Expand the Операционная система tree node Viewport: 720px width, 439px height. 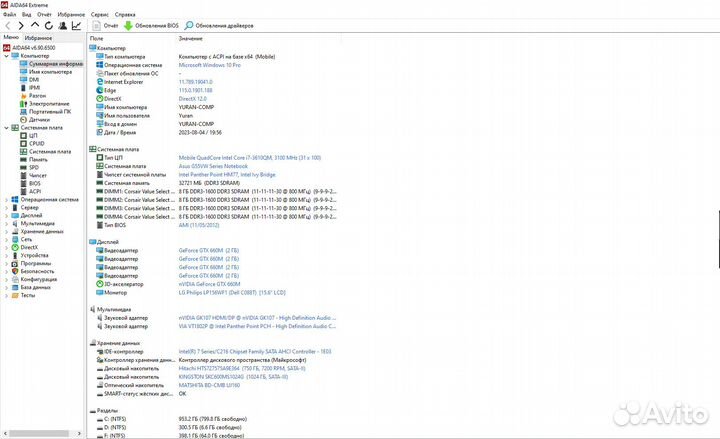[5, 199]
